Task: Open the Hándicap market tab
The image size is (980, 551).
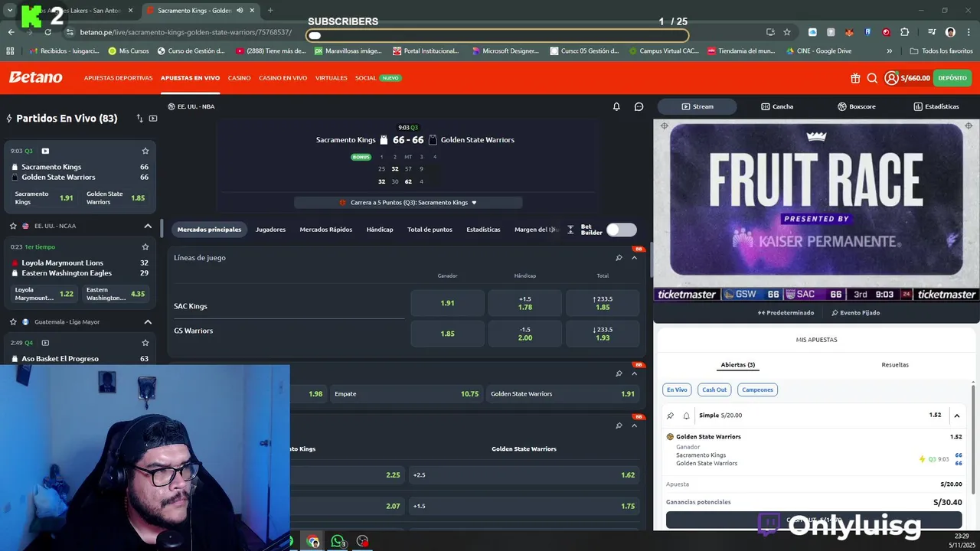Action: [380, 230]
